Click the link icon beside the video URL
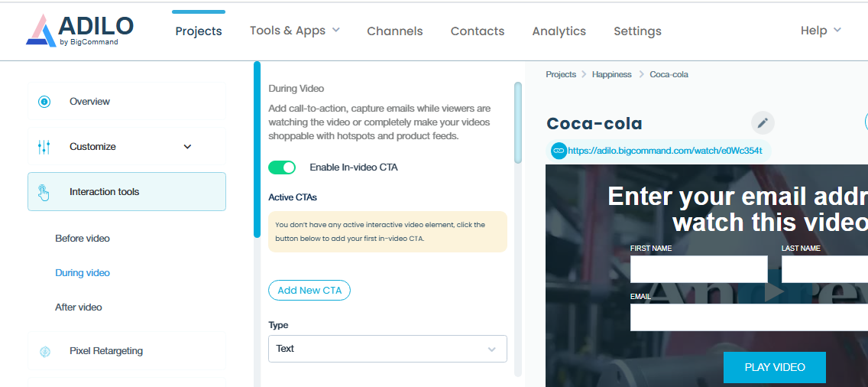The width and height of the screenshot is (868, 387). coord(559,150)
